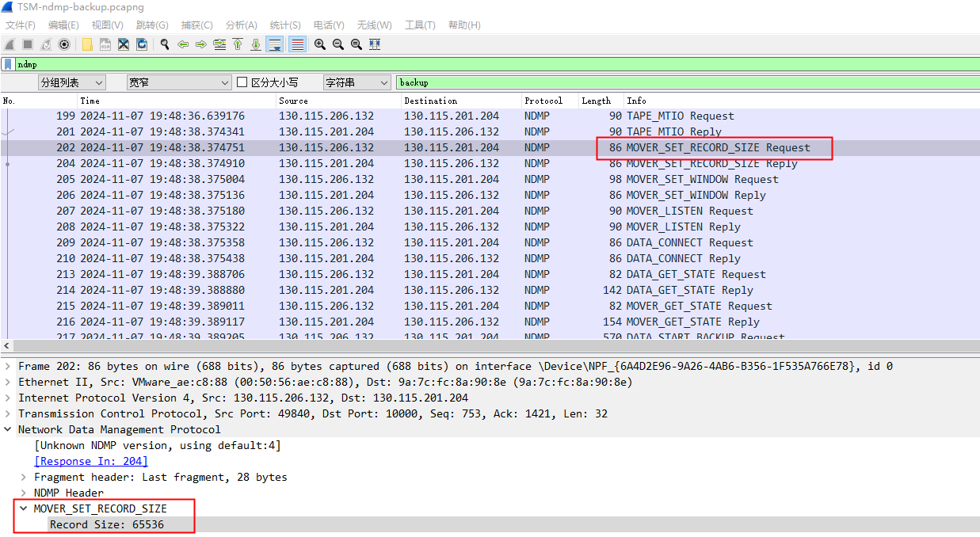Open capture options gear icon
The width and height of the screenshot is (980, 537).
pyautogui.click(x=64, y=44)
